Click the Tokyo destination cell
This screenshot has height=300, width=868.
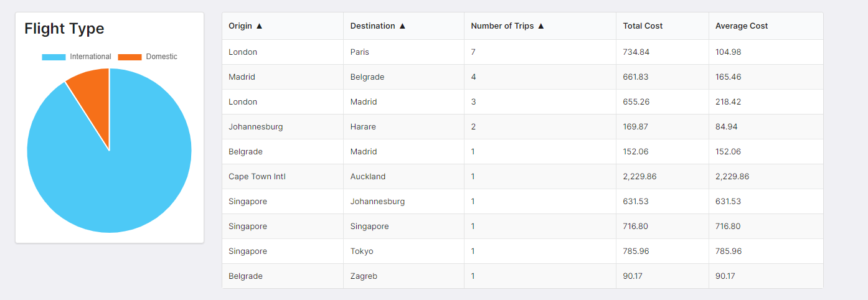[x=362, y=251]
